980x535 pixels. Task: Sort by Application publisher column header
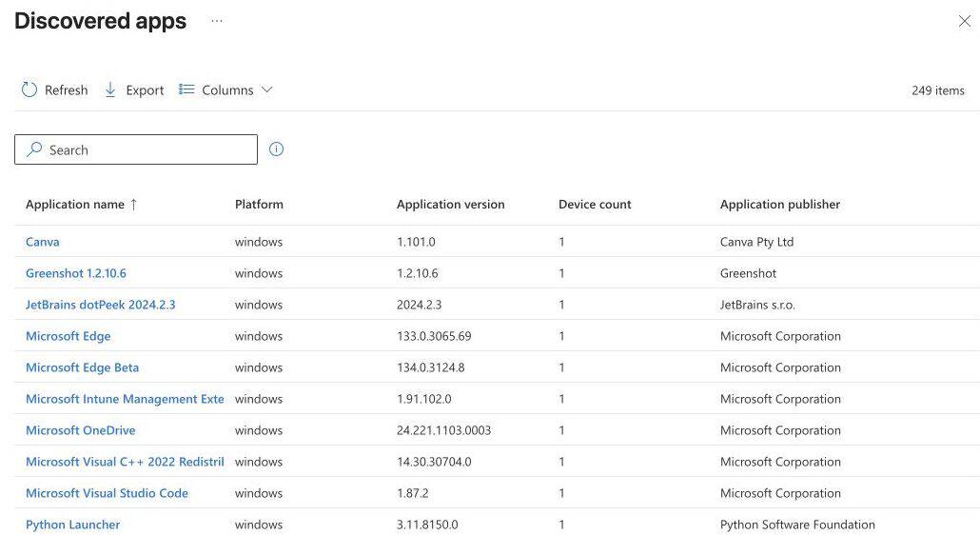[x=780, y=205]
